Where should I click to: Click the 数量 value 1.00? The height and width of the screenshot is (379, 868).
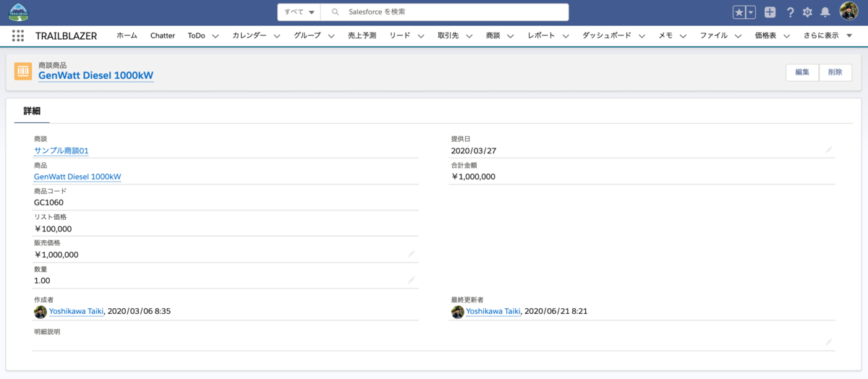click(x=43, y=280)
